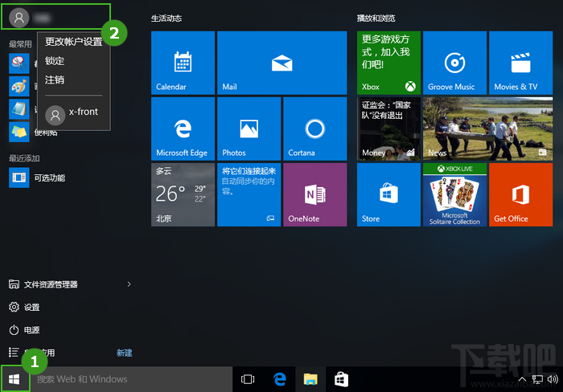Open the OneNote tile
Viewport: 563px width, 392px height.
[315, 194]
